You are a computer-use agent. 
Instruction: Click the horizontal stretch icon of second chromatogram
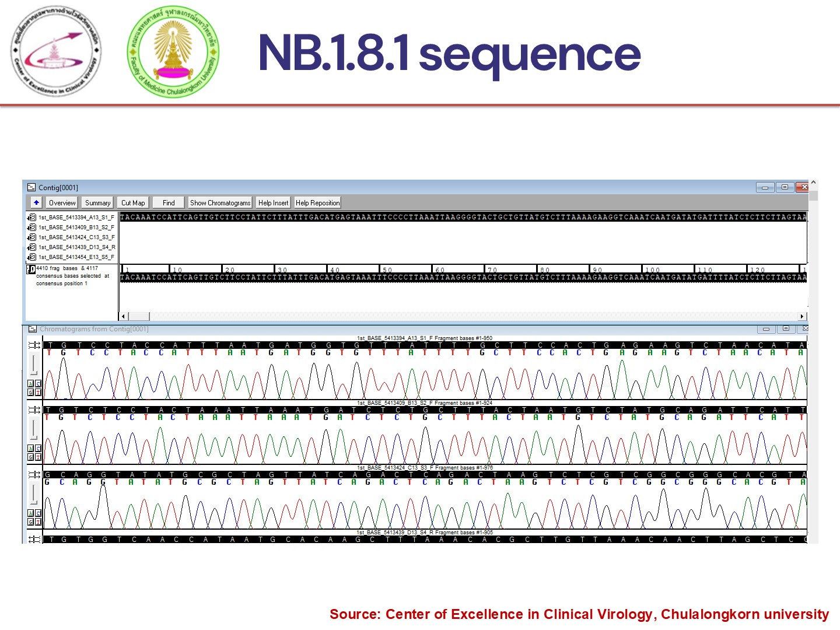(x=34, y=410)
